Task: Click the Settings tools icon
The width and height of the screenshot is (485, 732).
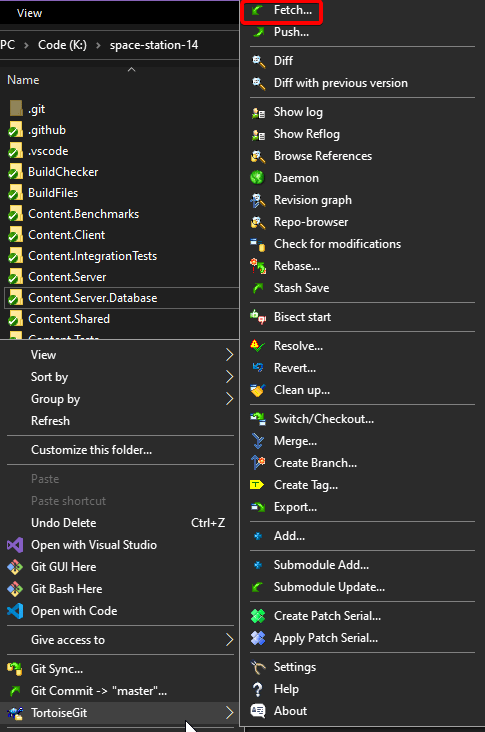Action: pos(258,668)
